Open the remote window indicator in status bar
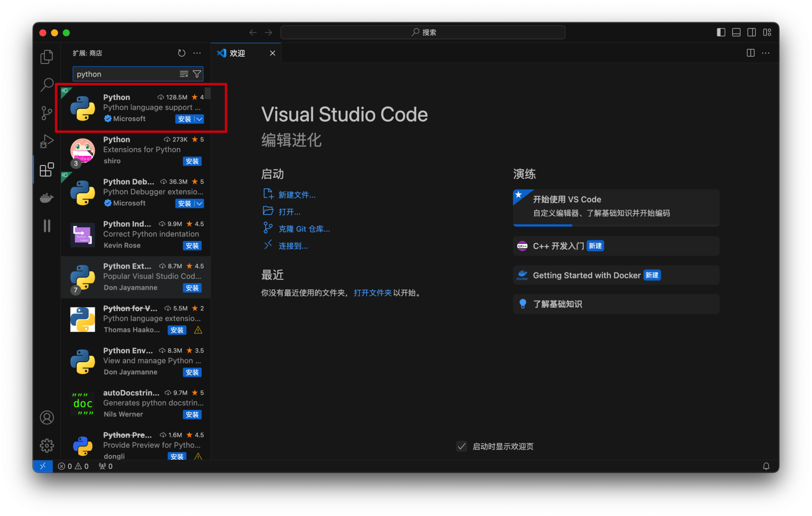Image resolution: width=812 pixels, height=516 pixels. click(43, 466)
